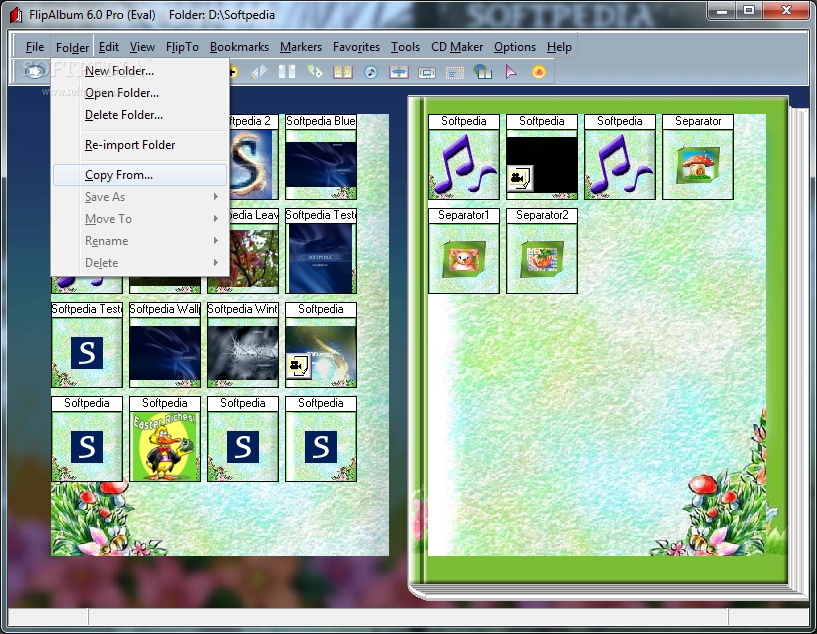Open the CD Maker menu

tap(457, 47)
